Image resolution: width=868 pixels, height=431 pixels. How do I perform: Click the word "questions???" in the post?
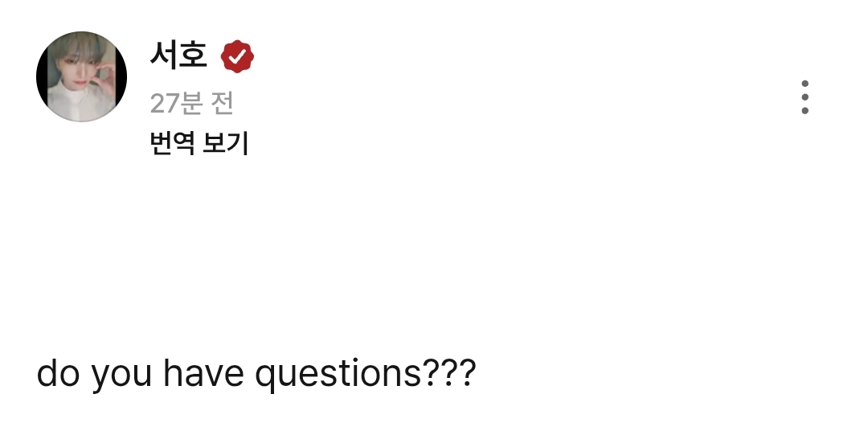coord(366,374)
